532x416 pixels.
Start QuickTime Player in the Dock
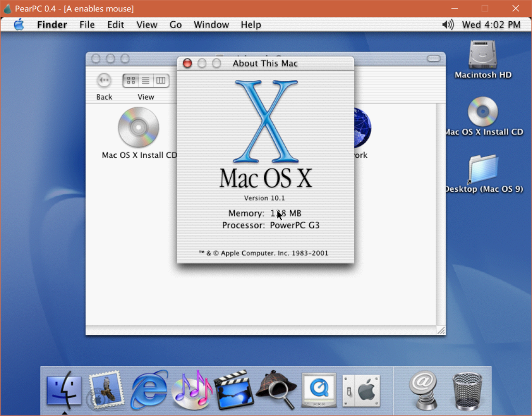tap(318, 390)
